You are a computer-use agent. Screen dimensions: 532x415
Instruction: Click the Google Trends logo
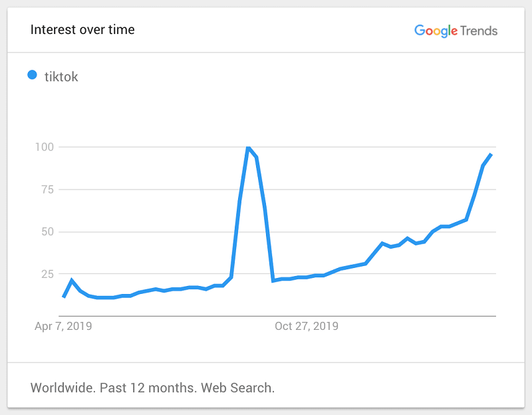click(x=456, y=31)
